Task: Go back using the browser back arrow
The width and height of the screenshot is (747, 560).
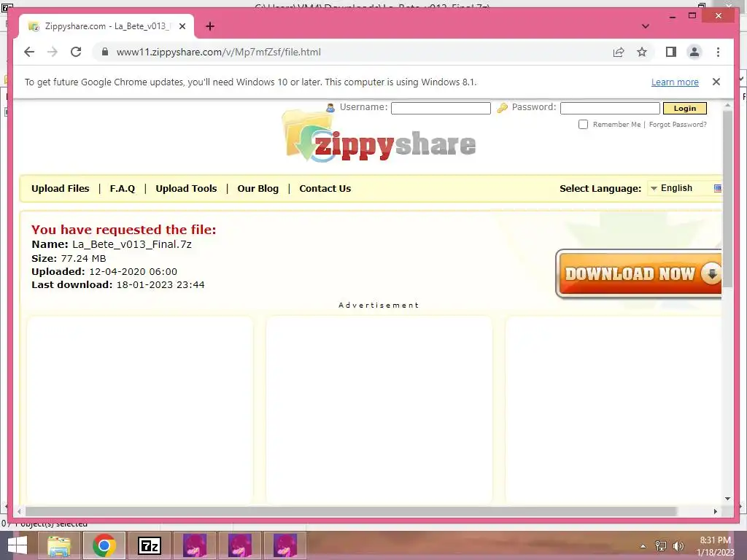Action: [x=29, y=52]
